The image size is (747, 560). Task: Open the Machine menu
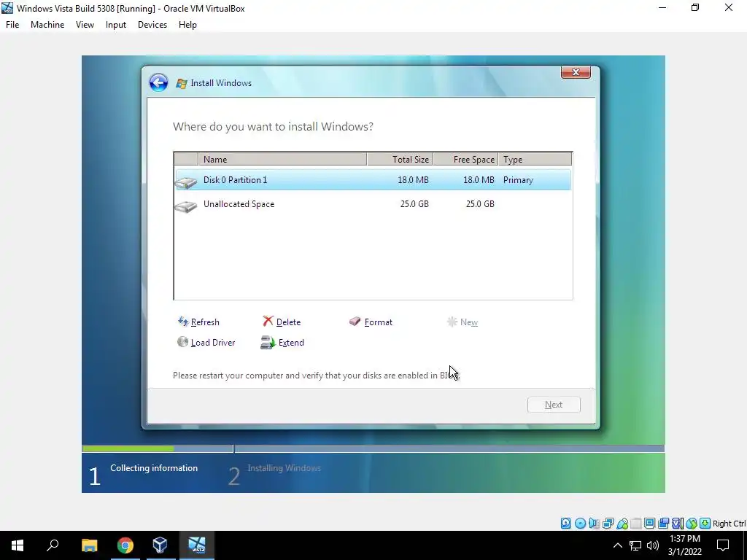(x=47, y=25)
